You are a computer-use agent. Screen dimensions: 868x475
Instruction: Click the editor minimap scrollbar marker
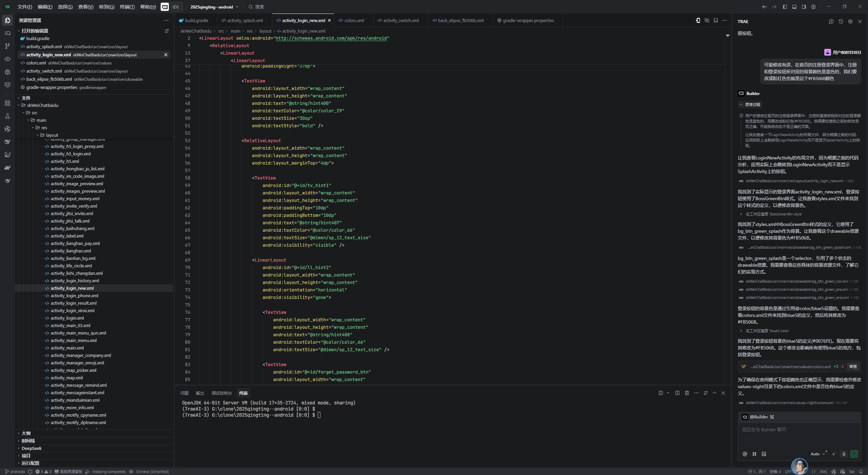click(x=727, y=35)
